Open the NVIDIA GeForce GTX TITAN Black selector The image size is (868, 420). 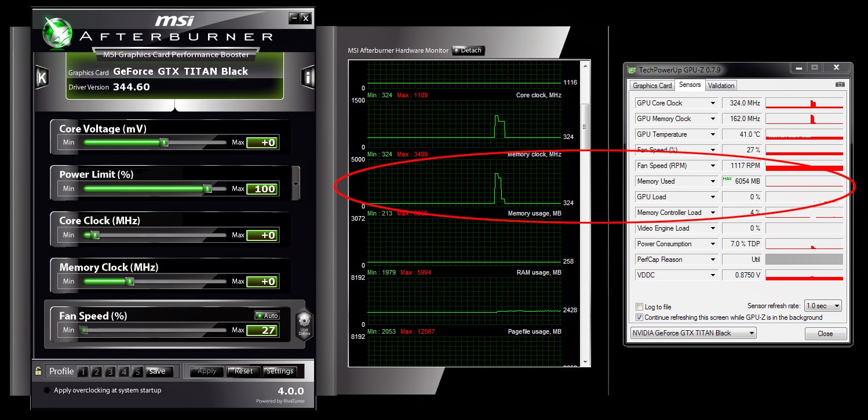(x=693, y=333)
